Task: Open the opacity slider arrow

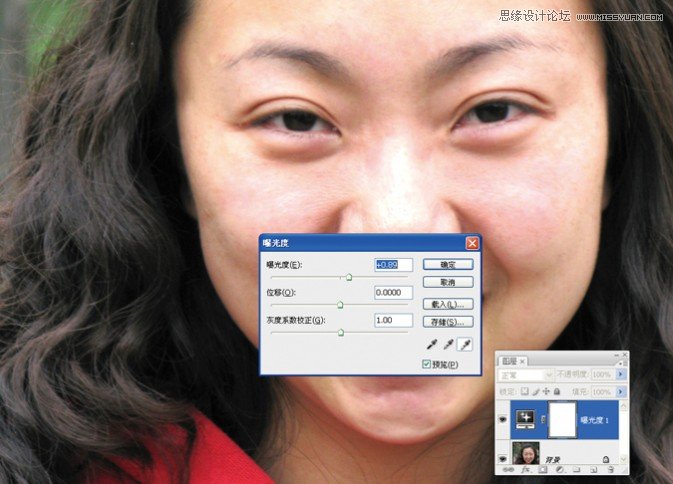Action: [621, 374]
